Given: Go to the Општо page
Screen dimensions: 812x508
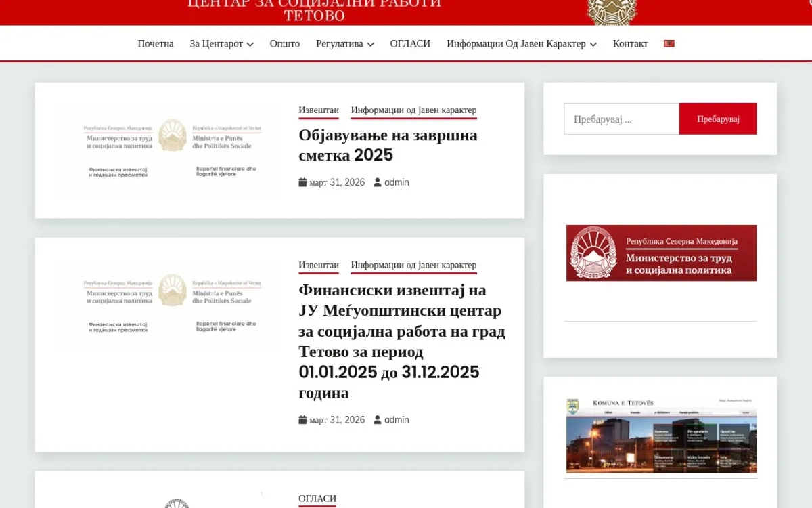Looking at the screenshot, I should coord(285,43).
